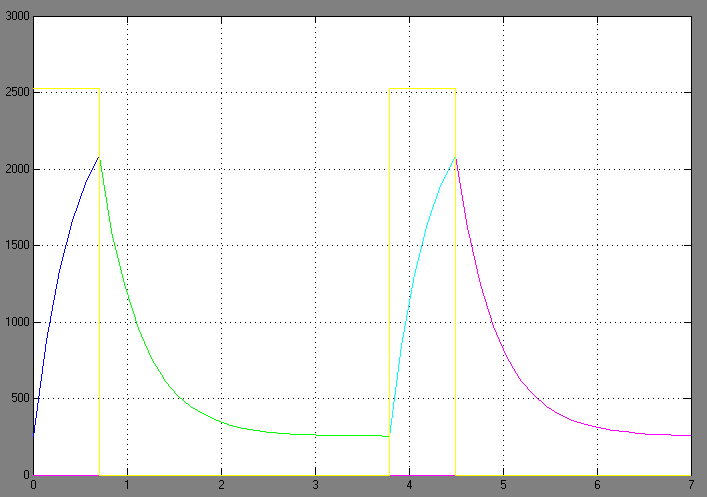
Task: Click the top of the second yellow pulse
Action: (422, 89)
